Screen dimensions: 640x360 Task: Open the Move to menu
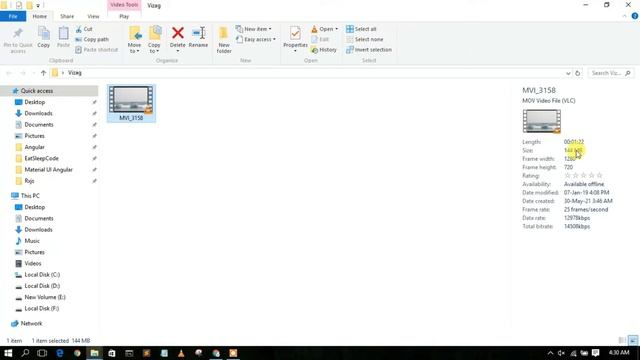pos(134,40)
